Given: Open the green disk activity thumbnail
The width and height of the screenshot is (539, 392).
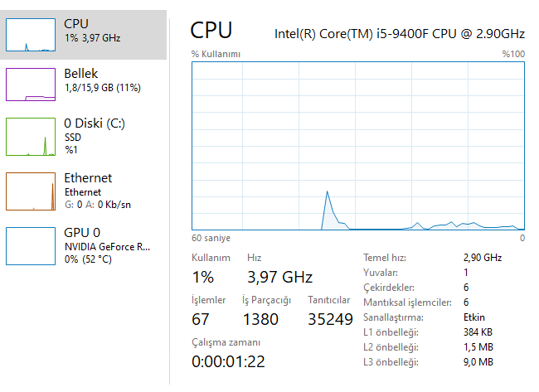Looking at the screenshot, I should click(x=32, y=136).
